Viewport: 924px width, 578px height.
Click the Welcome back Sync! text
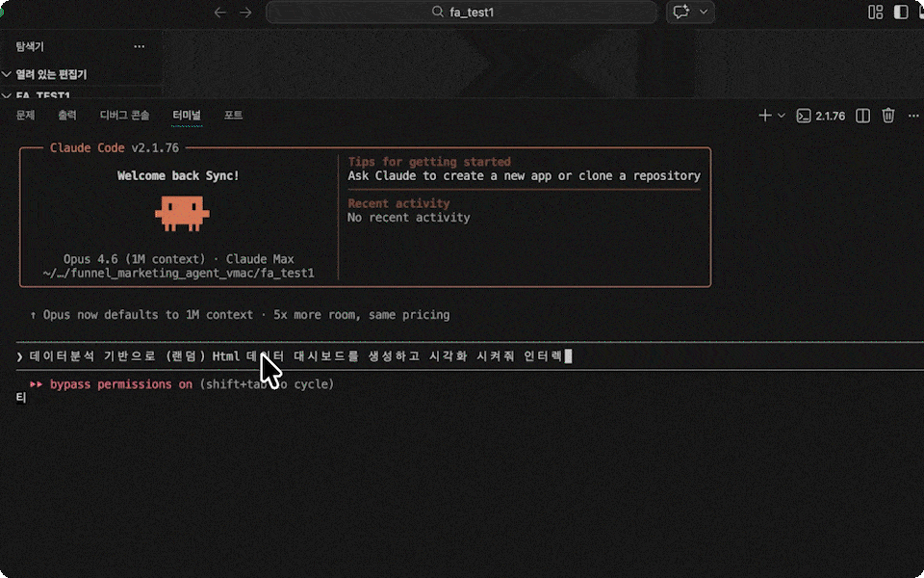tap(178, 175)
